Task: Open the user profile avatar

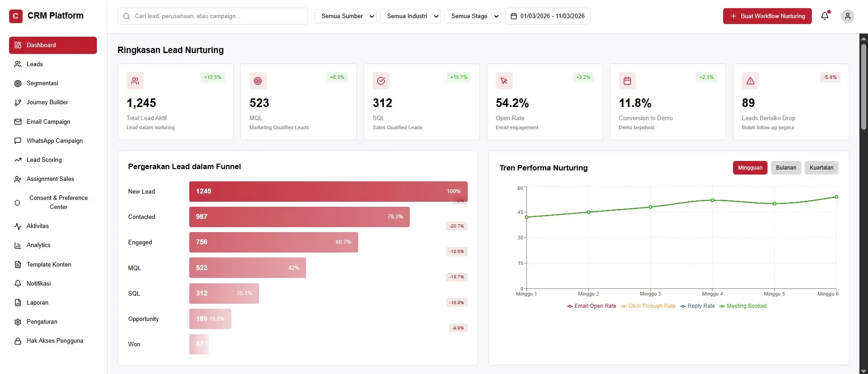Action: click(847, 16)
